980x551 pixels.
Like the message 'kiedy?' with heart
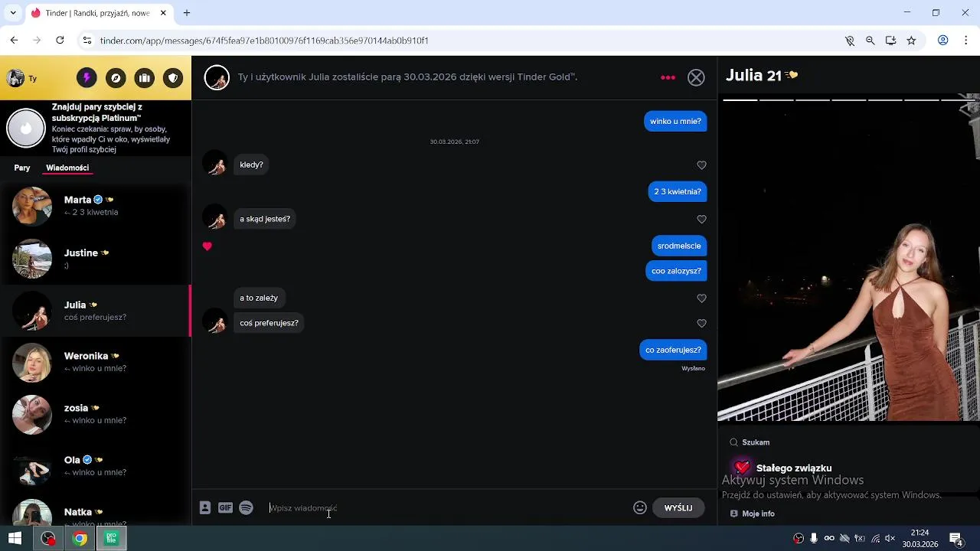pyautogui.click(x=701, y=165)
